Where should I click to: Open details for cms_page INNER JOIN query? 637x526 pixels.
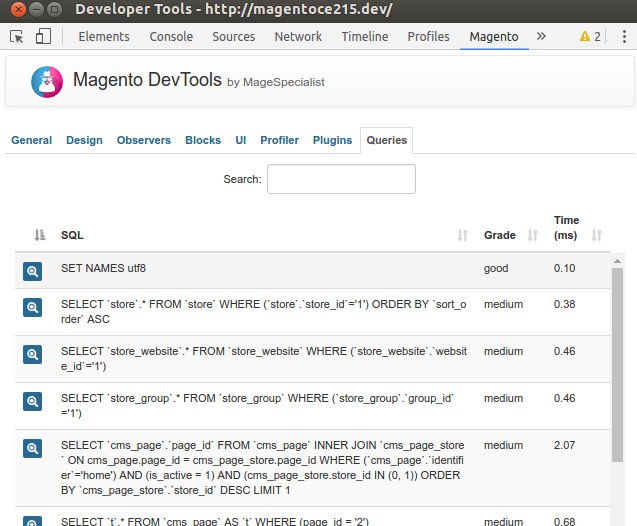[32, 448]
